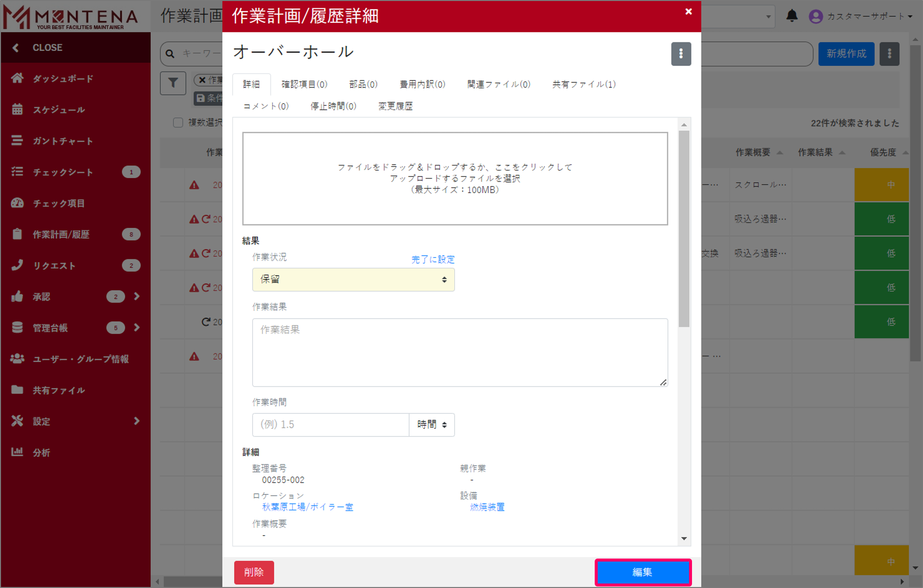Open the modal's three-dot menu
Viewport: 923px width, 588px height.
click(x=681, y=54)
